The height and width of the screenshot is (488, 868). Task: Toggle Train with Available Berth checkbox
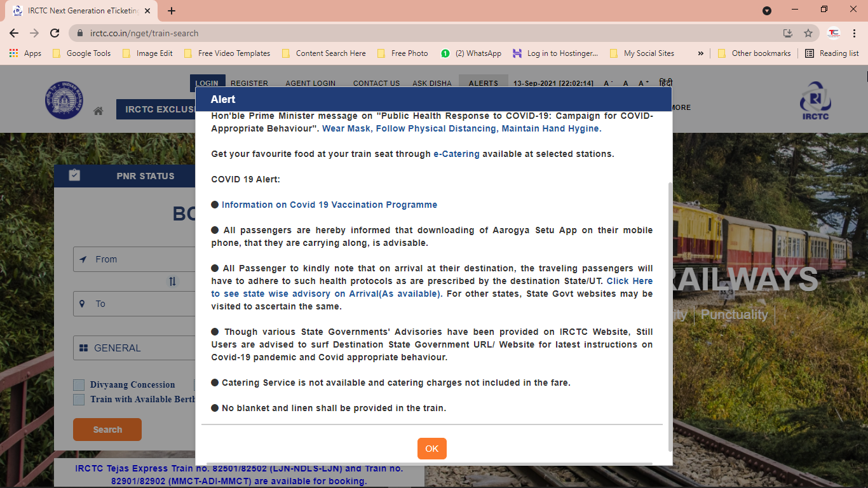click(x=79, y=400)
